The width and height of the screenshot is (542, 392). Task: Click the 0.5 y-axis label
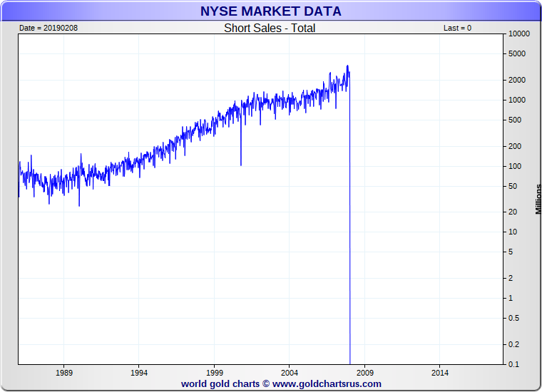(513, 318)
